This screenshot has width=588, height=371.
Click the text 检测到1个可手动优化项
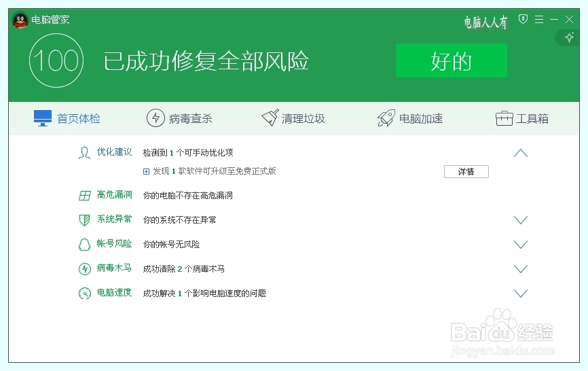pyautogui.click(x=188, y=153)
